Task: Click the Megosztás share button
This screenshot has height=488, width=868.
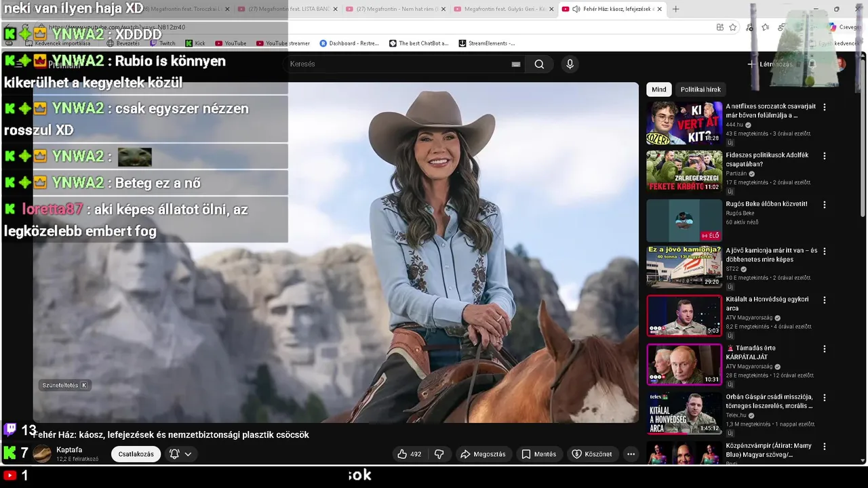Action: coord(483,454)
